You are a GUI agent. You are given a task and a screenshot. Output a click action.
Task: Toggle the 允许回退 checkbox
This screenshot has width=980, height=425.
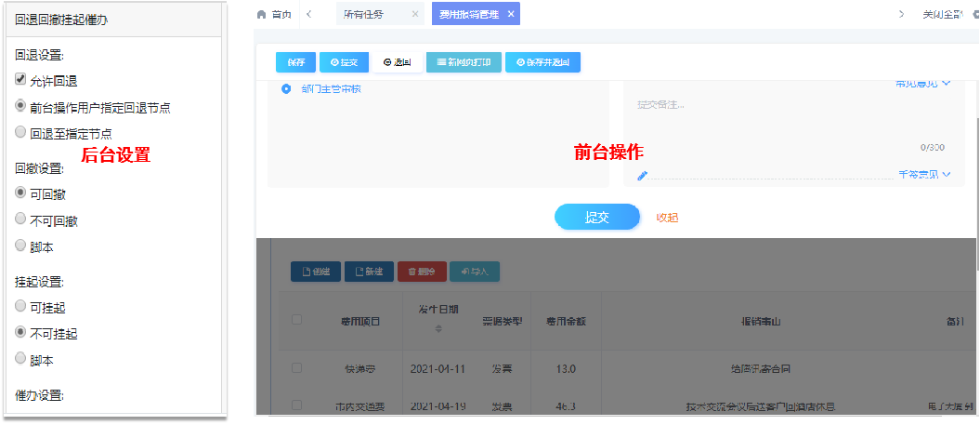pyautogui.click(x=20, y=81)
